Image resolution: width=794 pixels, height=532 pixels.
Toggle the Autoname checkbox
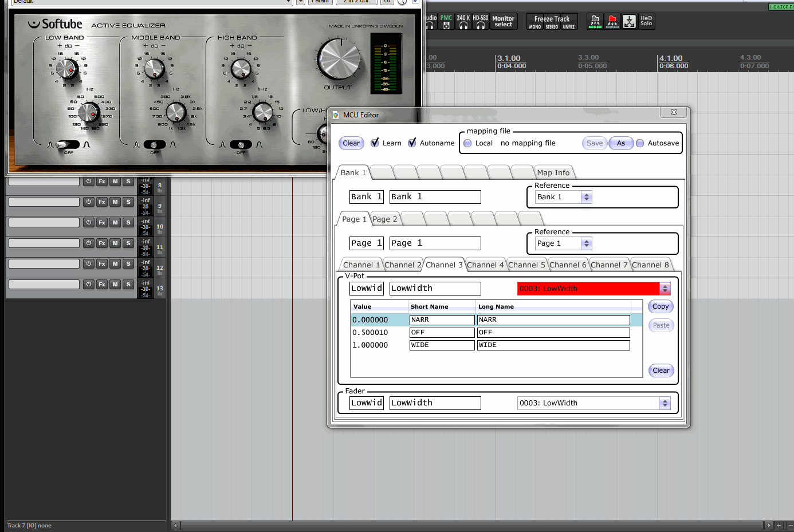tap(412, 143)
